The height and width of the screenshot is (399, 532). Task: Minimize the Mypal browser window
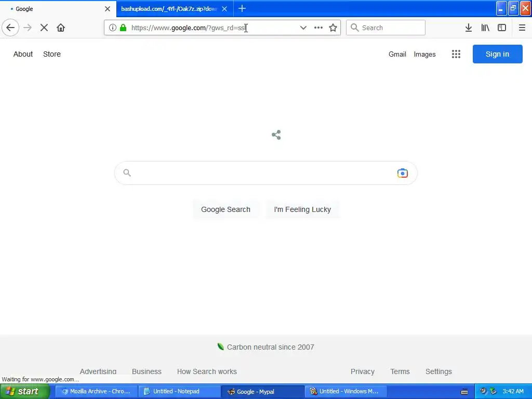point(501,8)
